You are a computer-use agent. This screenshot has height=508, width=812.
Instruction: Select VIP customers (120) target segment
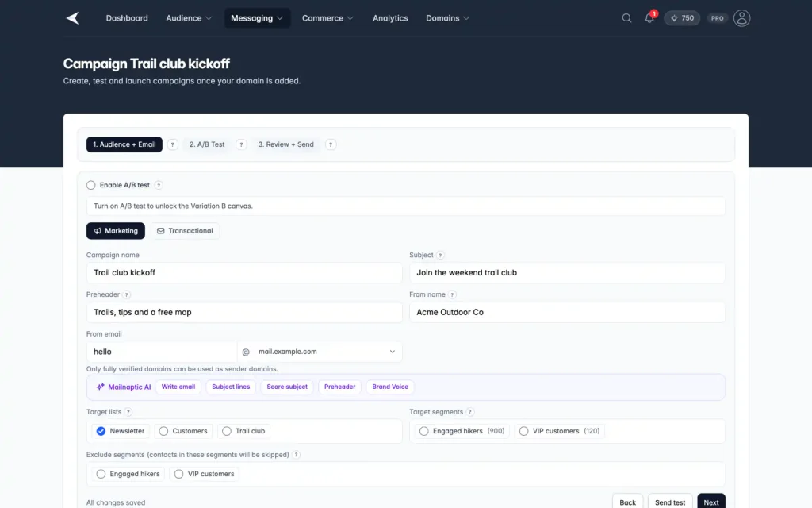tap(524, 431)
